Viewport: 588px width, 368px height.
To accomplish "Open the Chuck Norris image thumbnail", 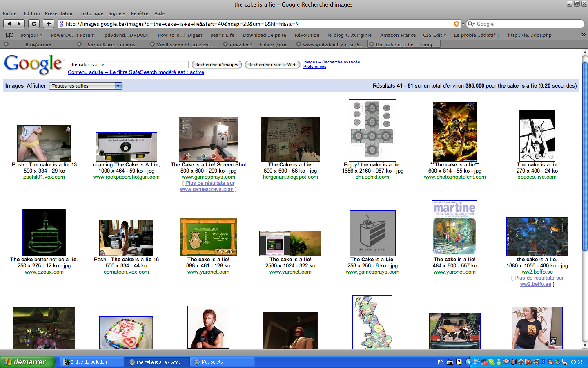I will click(x=208, y=327).
